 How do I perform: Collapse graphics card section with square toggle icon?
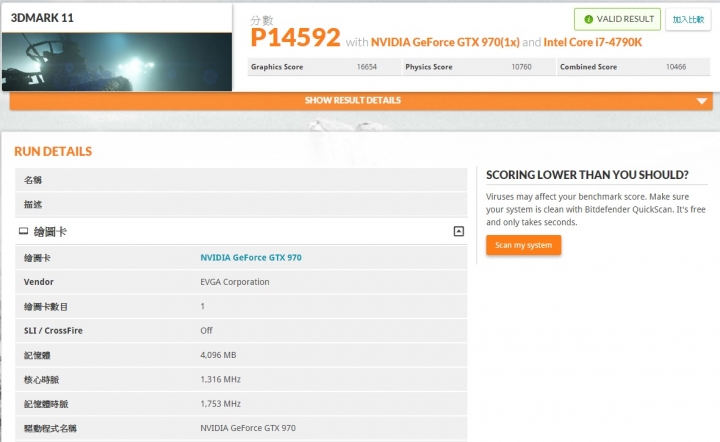458,231
